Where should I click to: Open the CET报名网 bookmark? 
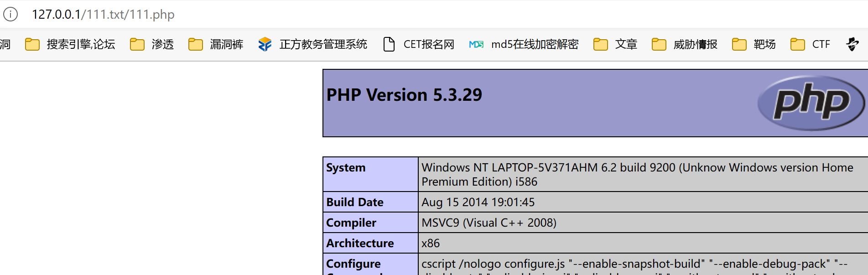point(419,44)
